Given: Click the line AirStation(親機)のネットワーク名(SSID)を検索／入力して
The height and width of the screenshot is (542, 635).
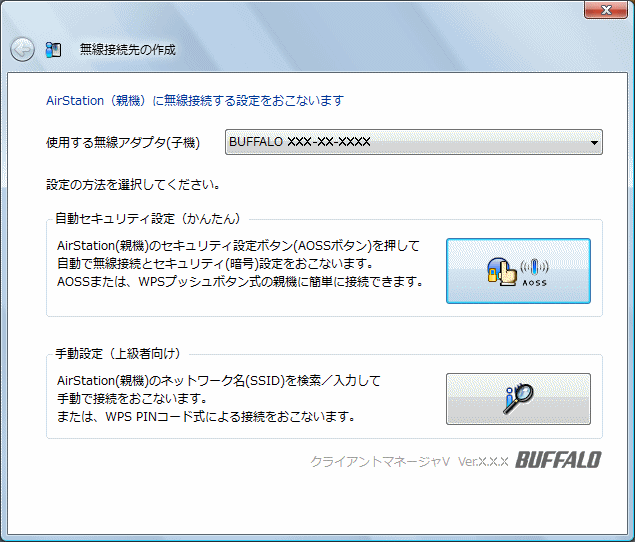Looking at the screenshot, I should point(219,381).
